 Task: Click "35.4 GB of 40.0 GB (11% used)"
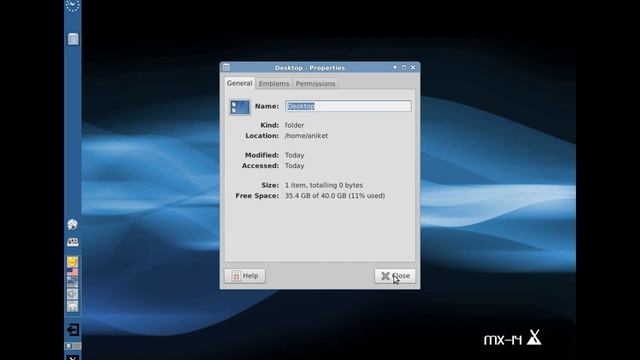pos(335,196)
